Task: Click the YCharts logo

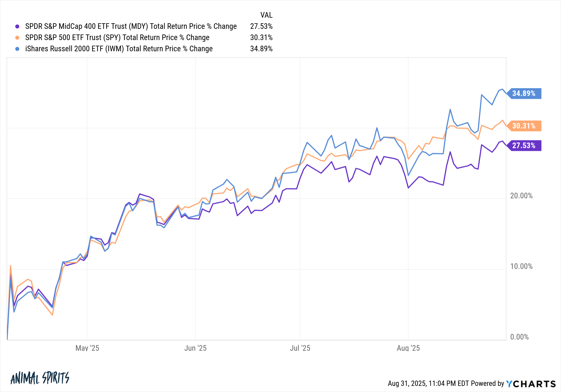Action: [x=531, y=384]
